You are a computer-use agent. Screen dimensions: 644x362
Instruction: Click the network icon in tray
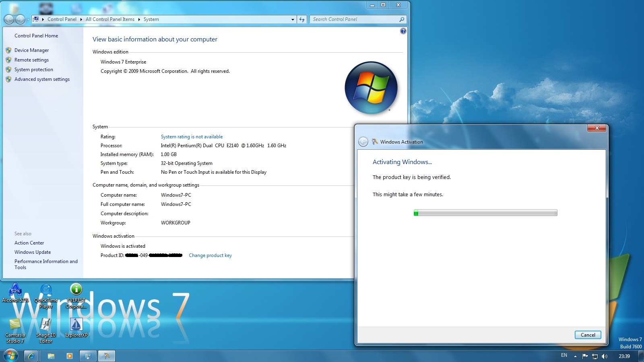[594, 356]
